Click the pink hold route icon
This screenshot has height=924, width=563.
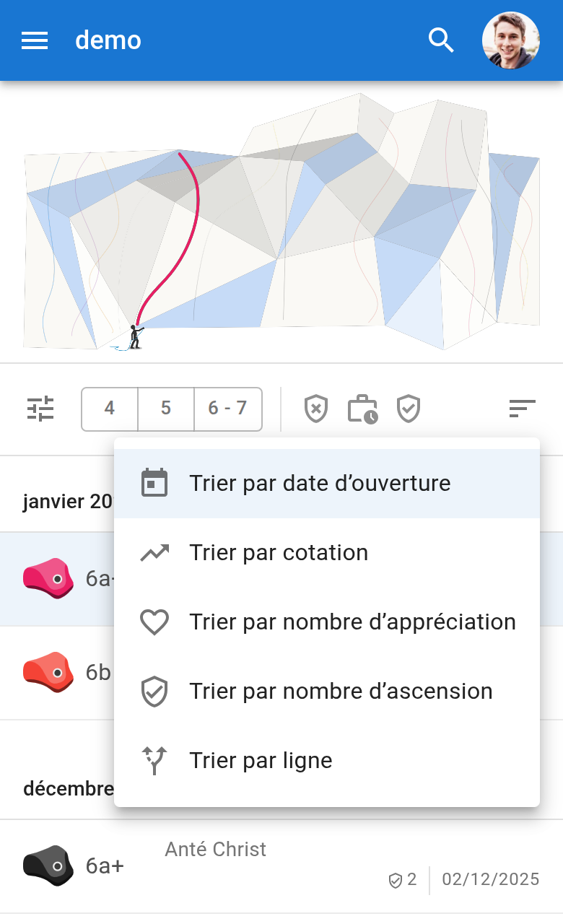pos(48,578)
